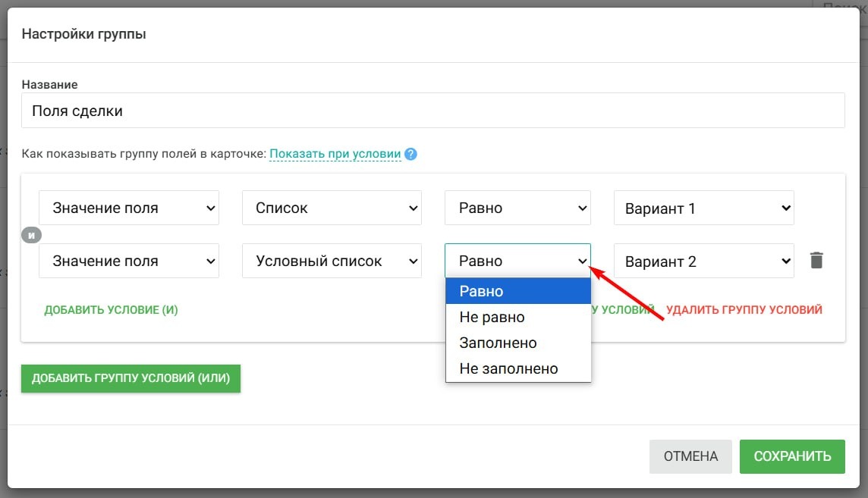This screenshot has width=868, height=498.
Task: Click 'ДОБАВИТЬ ГРУППУ УСЛОВИЙ (ИЛИ)' button
Action: point(131,378)
